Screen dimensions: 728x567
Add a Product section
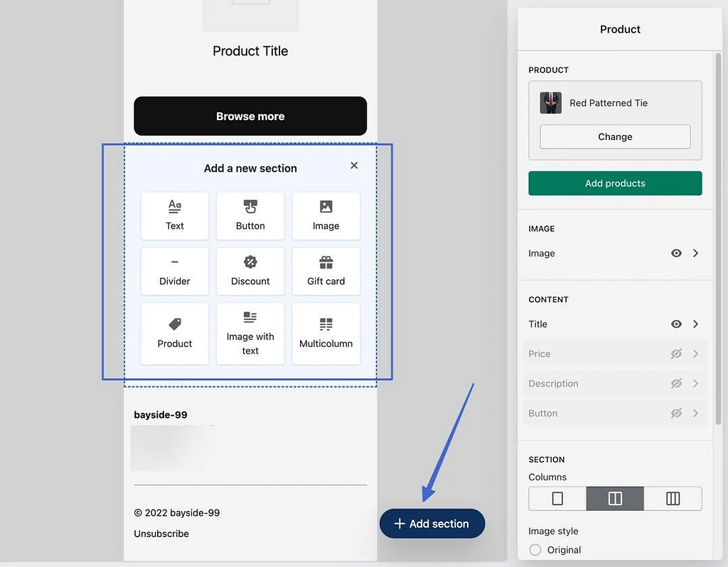175,334
